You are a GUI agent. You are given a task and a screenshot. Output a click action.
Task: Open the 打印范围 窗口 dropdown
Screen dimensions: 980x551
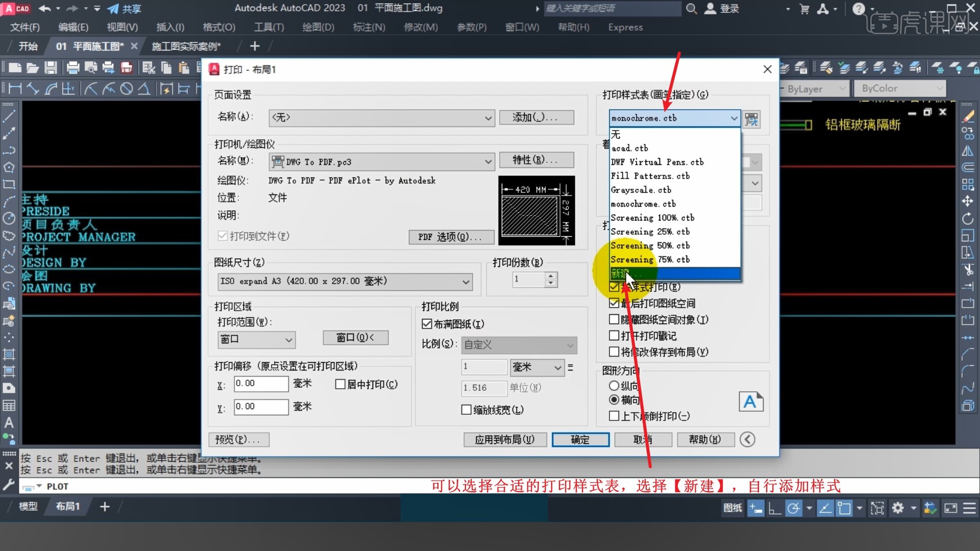tap(257, 339)
